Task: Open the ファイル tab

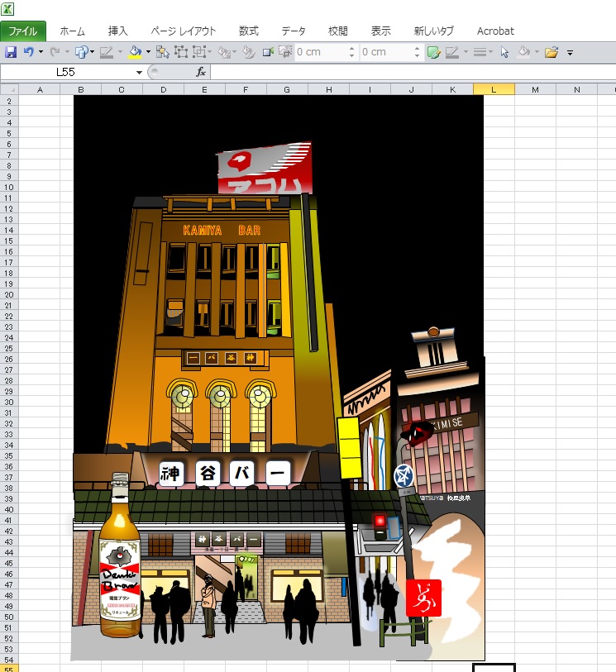Action: point(23,31)
